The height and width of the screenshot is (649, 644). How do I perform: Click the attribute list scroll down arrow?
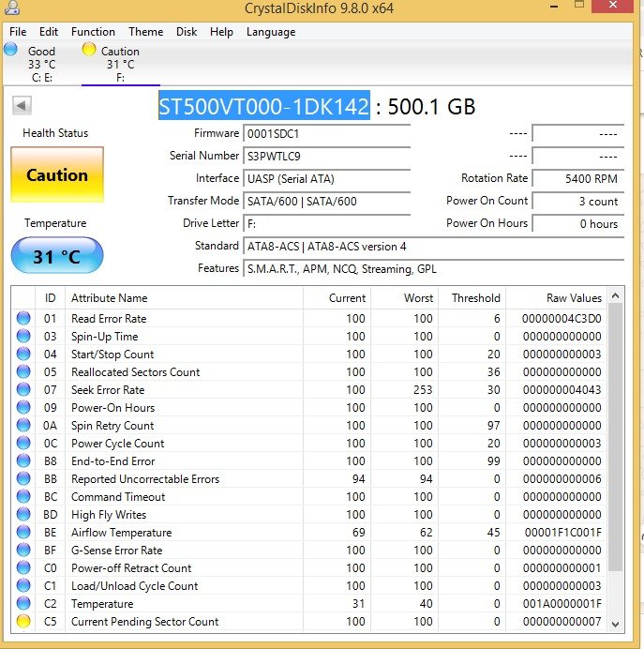pos(616,624)
